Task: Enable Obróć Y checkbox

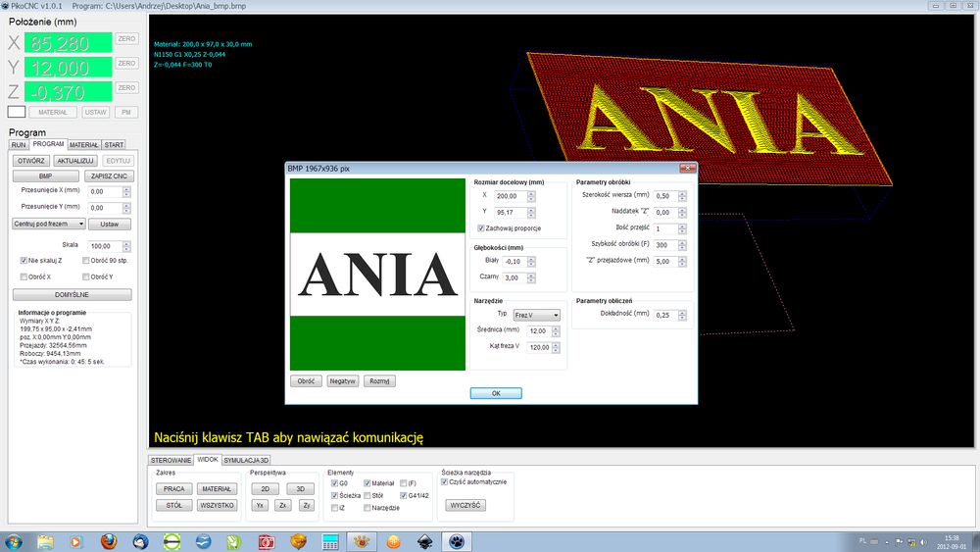Action: (x=85, y=276)
